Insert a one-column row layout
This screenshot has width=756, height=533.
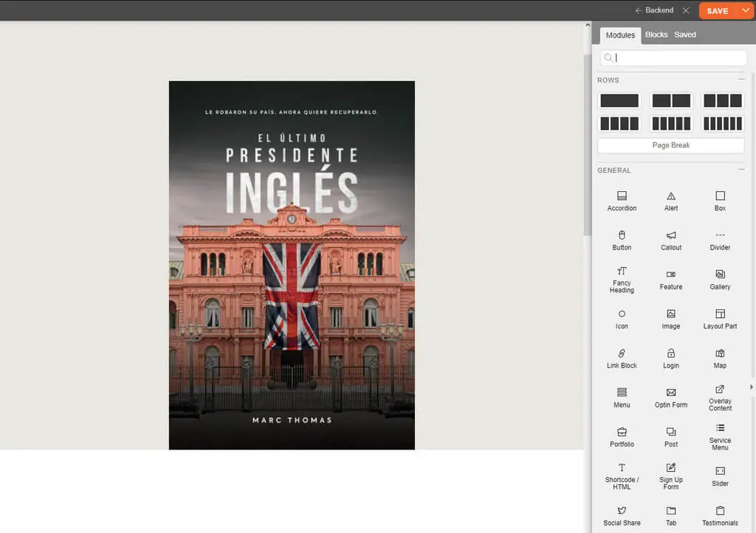(x=619, y=100)
